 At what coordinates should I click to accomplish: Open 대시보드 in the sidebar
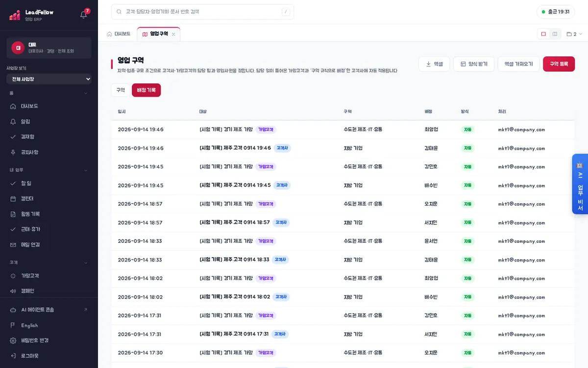point(49,106)
